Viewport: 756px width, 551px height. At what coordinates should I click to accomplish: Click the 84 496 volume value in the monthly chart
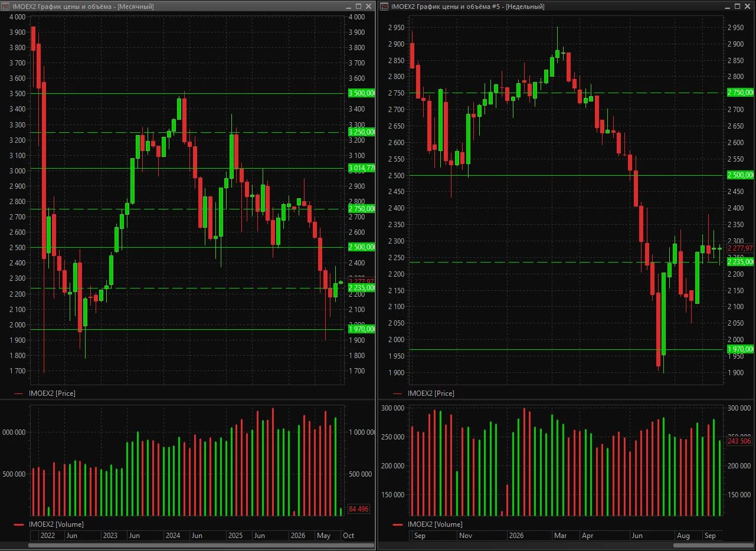coord(359,509)
